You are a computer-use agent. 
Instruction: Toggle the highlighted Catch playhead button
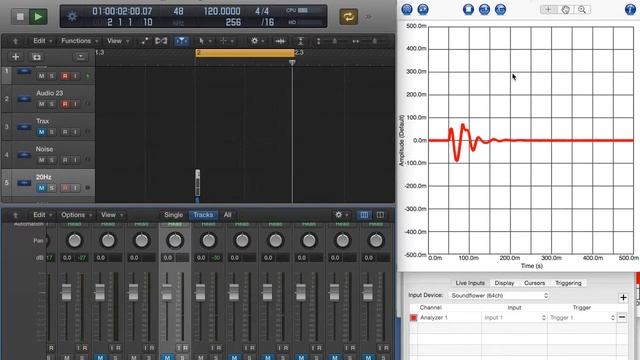point(181,41)
